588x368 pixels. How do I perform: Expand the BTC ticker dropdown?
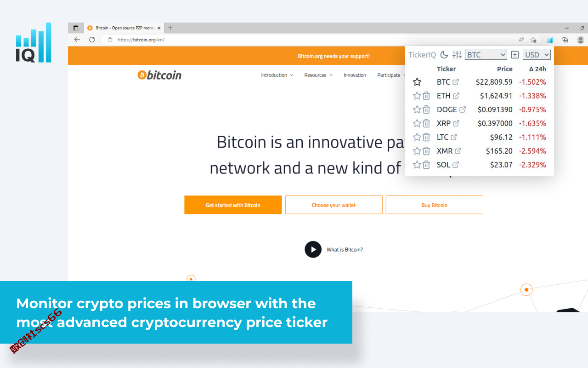(486, 55)
